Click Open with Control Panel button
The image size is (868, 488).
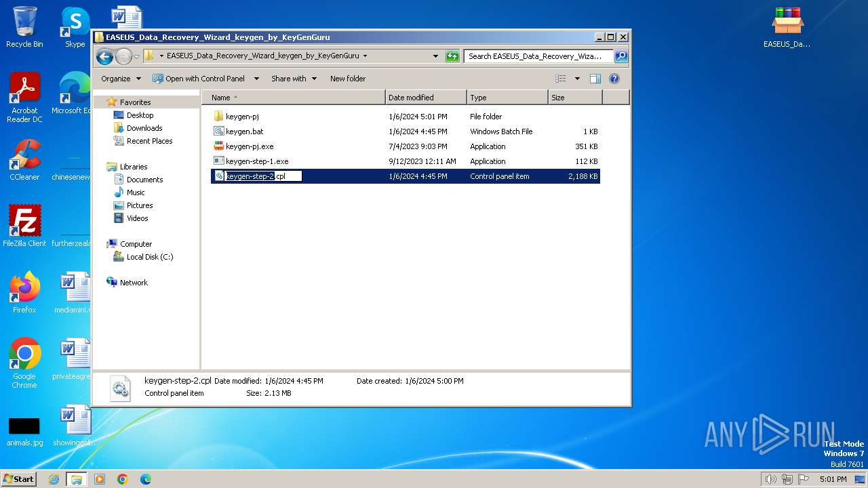[199, 79]
